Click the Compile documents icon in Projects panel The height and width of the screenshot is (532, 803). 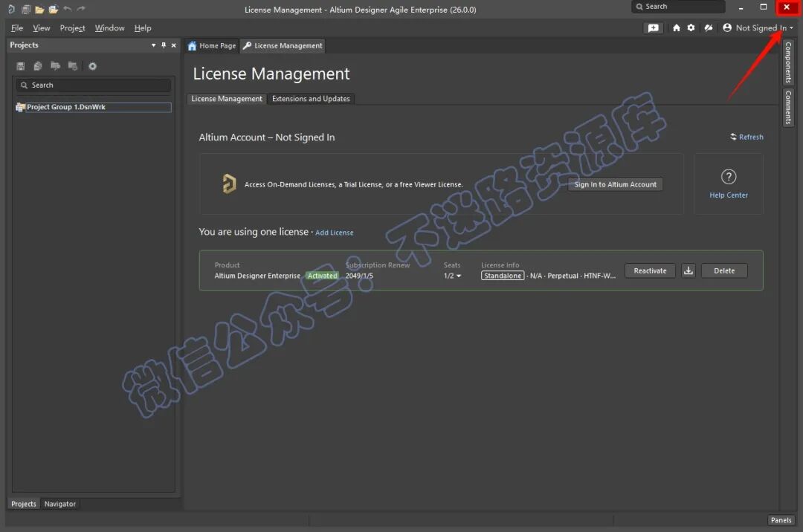(x=38, y=66)
